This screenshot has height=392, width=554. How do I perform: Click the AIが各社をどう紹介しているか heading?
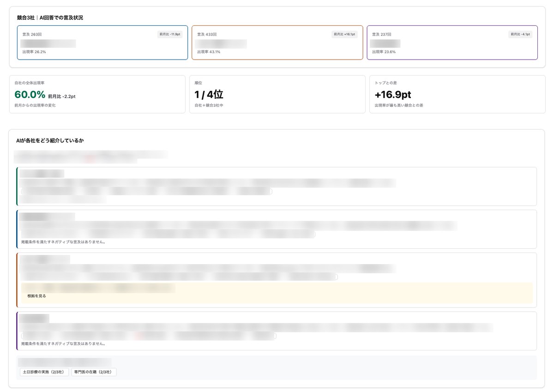pos(50,140)
